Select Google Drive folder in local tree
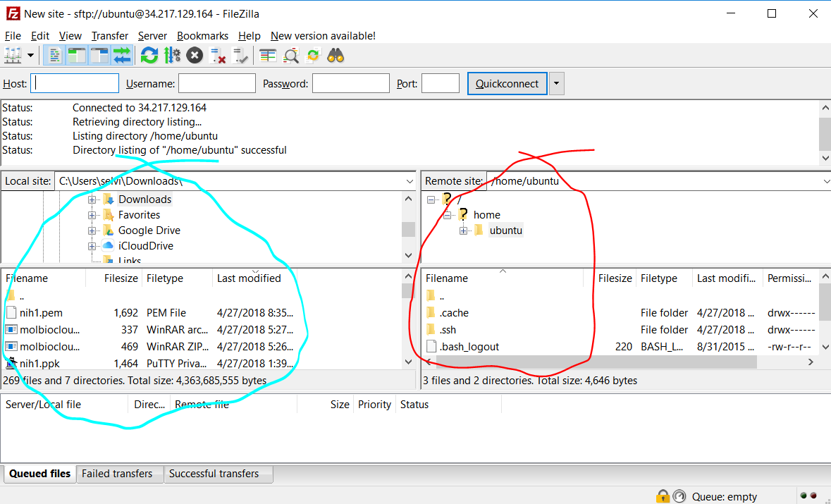The width and height of the screenshot is (831, 504). [149, 230]
